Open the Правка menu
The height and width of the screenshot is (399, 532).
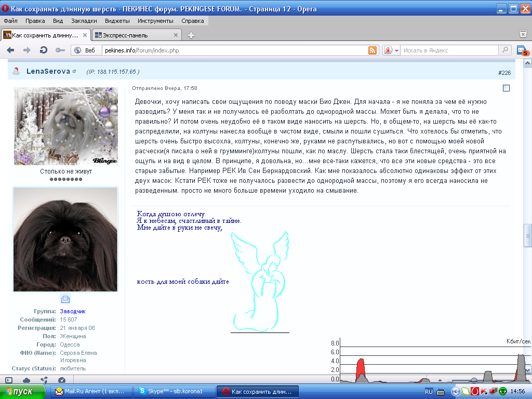35,21
